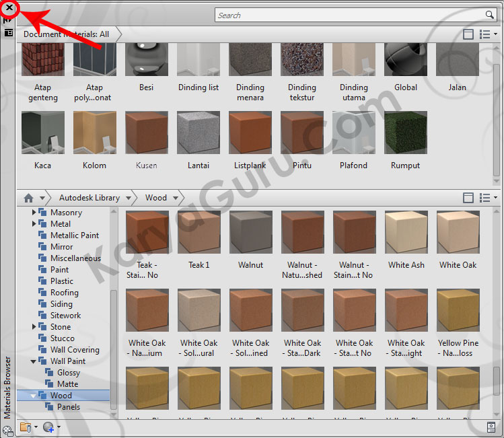Image resolution: width=504 pixels, height=438 pixels.
Task: Expand the Stone category in the tree
Action: (x=34, y=327)
